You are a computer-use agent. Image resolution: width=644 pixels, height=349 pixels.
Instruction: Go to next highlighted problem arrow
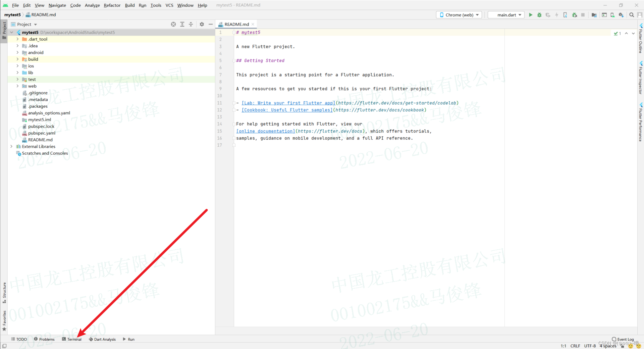(x=633, y=34)
